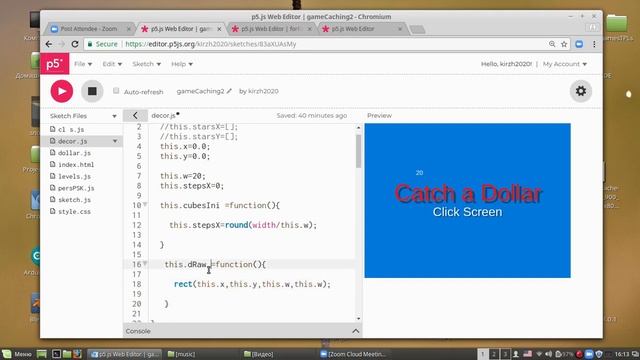Switch to Post Attendee - Zoom tab
The width and height of the screenshot is (640, 360).
pos(89,29)
